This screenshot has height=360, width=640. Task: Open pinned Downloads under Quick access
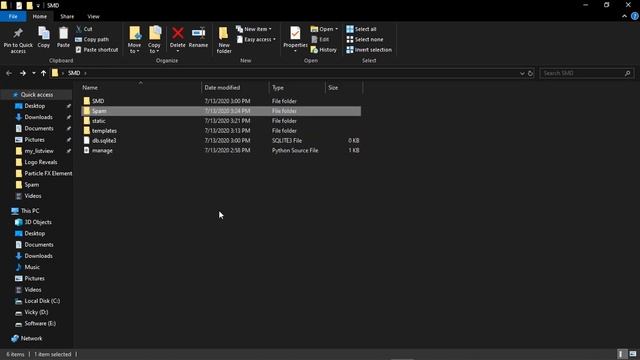38,117
